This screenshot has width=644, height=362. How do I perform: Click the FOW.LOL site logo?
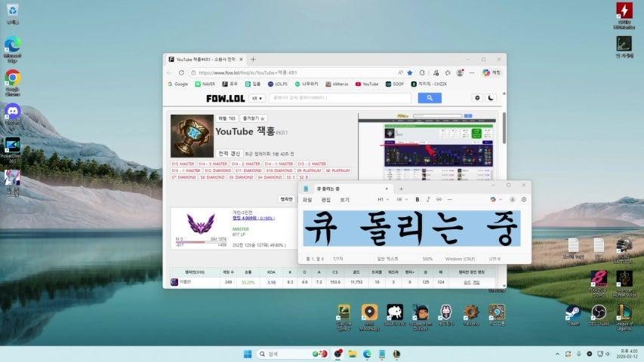(226, 99)
